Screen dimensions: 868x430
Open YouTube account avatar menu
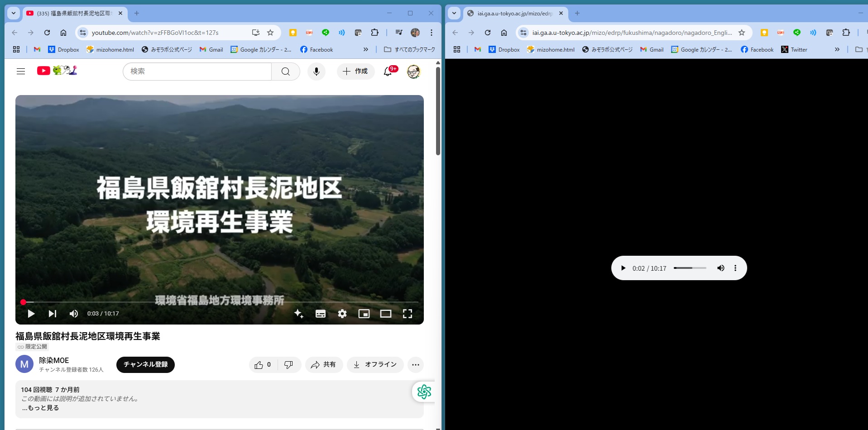pos(413,72)
